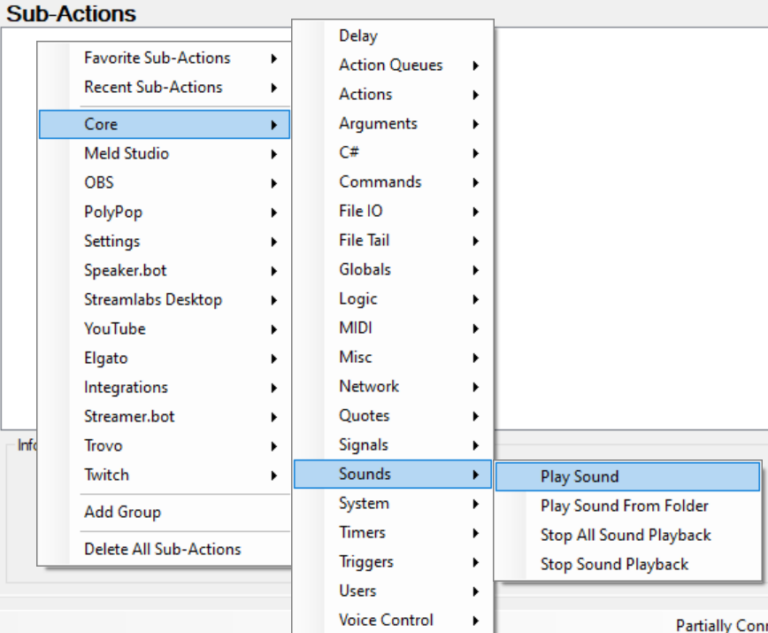Expand the File IO submenu
The image size is (768, 633).
pos(360,211)
